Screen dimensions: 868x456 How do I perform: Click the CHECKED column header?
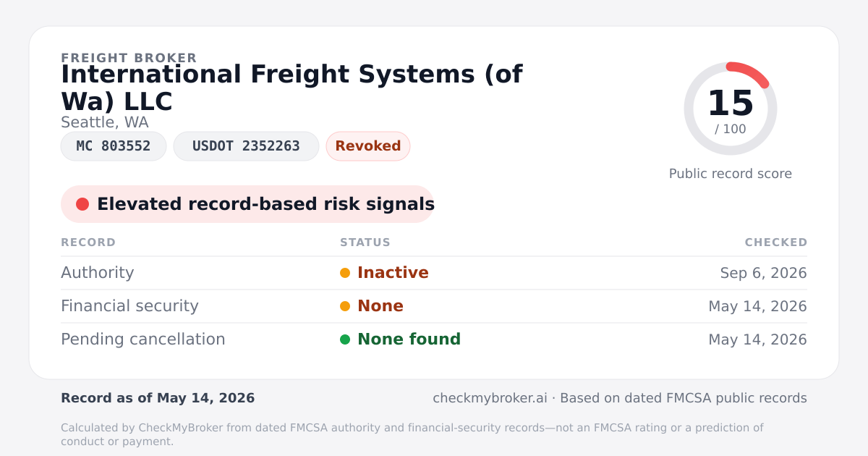(x=776, y=242)
